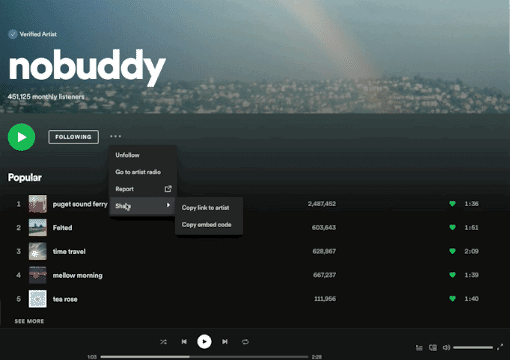Adjust the volume slider
510x360 pixels.
click(x=473, y=347)
